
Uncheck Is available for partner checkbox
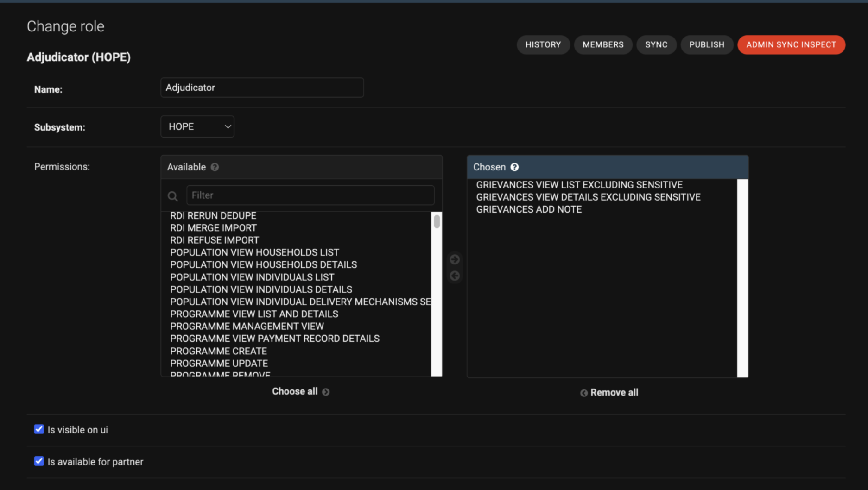pyautogui.click(x=39, y=461)
